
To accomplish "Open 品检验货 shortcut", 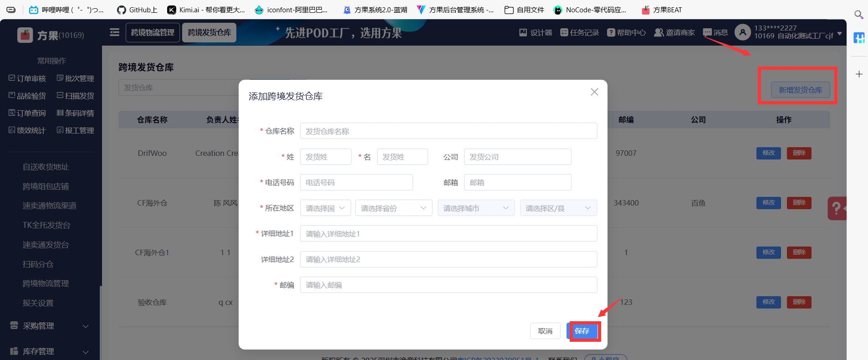I will tap(27, 96).
